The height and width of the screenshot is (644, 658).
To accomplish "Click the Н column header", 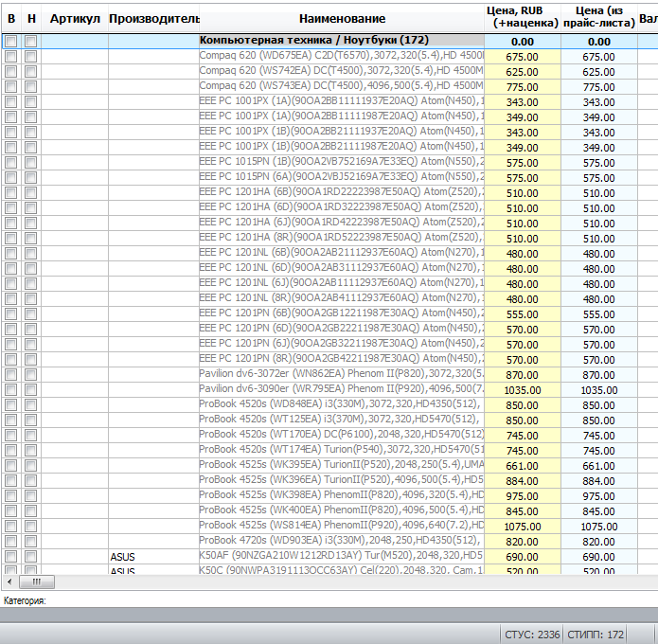I will click(31, 19).
